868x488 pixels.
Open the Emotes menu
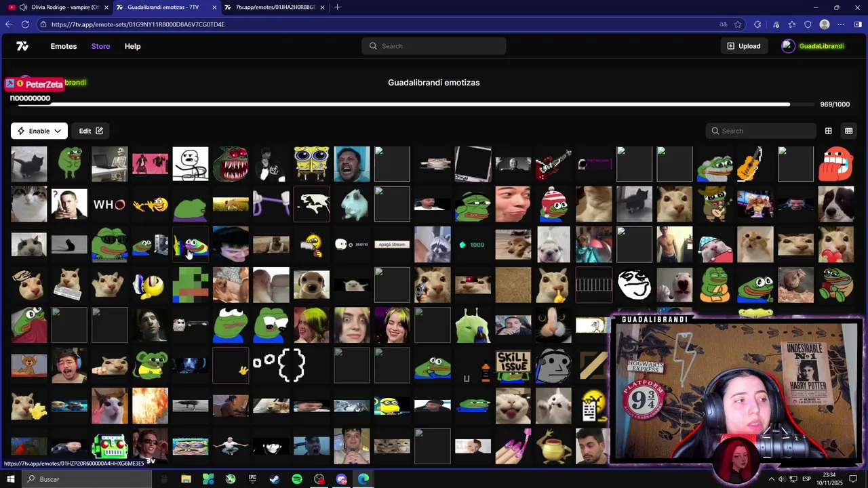[64, 46]
